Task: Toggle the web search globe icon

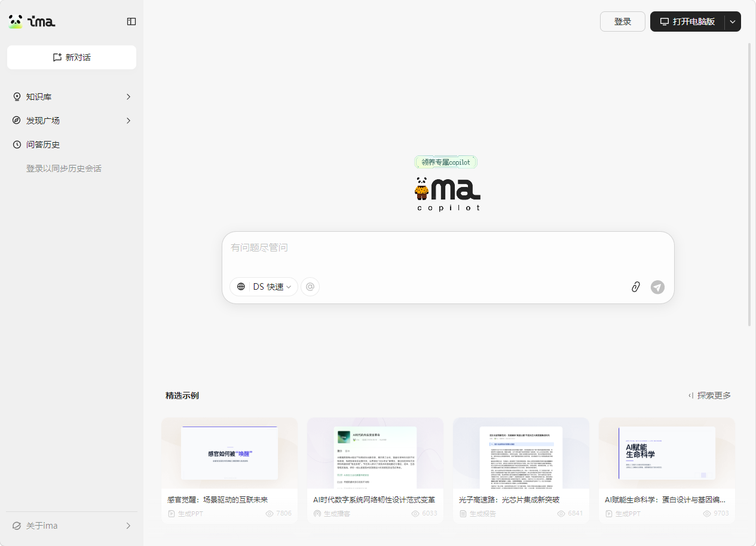Action: [241, 287]
